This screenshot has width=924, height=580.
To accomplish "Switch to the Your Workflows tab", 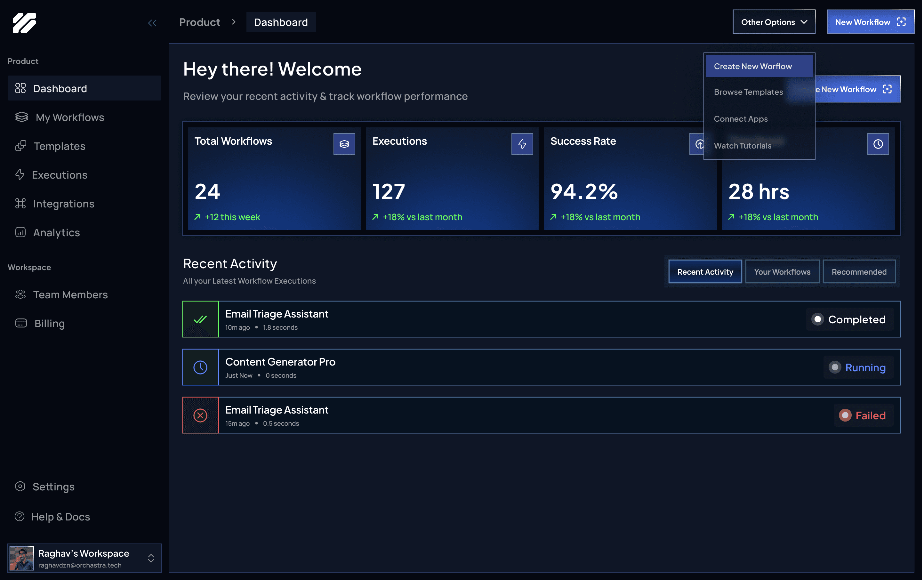I will (x=782, y=271).
